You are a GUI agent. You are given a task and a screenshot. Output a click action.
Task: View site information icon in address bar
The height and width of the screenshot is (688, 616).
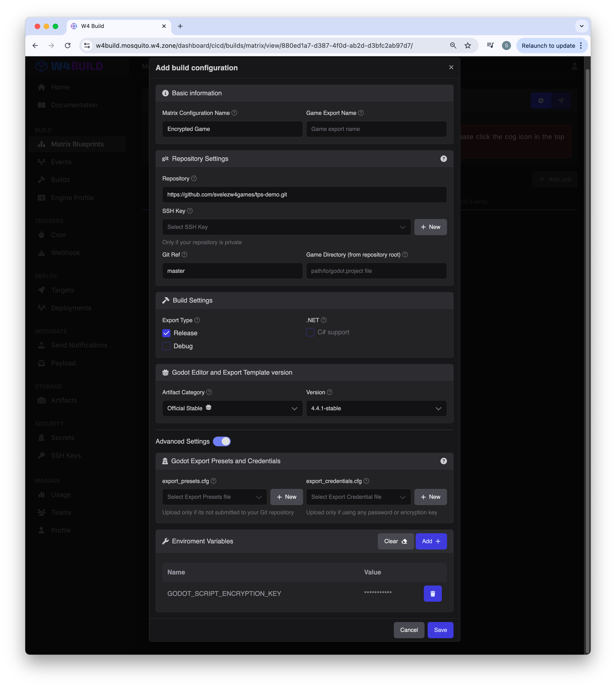pyautogui.click(x=87, y=45)
